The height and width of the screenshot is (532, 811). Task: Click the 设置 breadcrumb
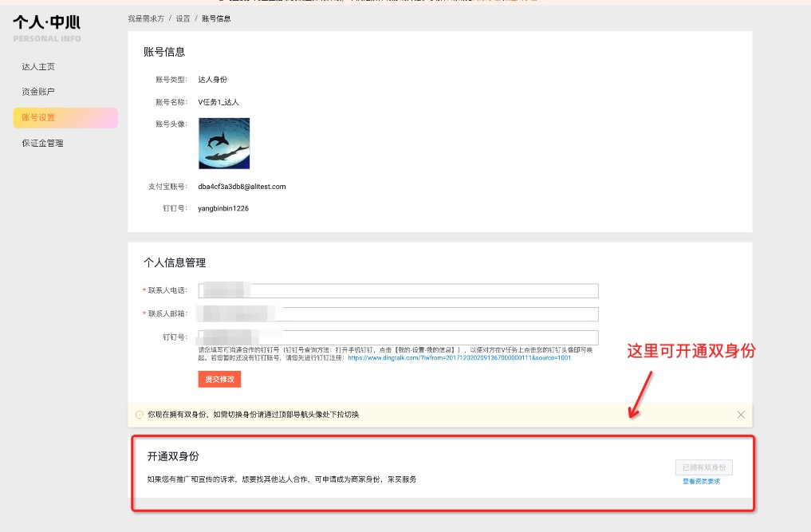183,18
